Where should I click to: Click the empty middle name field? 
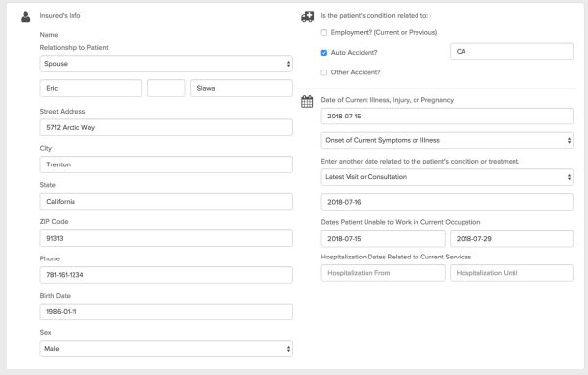point(167,88)
